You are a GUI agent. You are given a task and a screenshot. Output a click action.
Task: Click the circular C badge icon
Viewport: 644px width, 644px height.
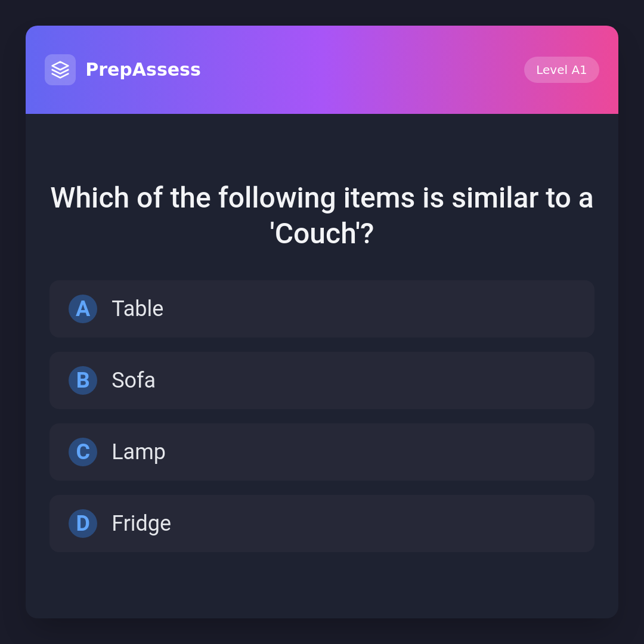click(83, 452)
